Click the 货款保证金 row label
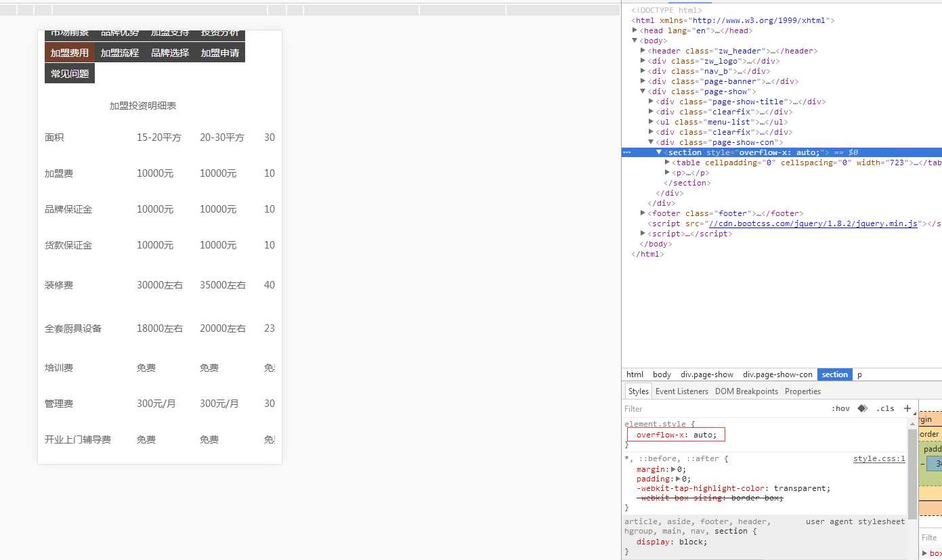Image resolution: width=942 pixels, height=560 pixels. click(68, 245)
